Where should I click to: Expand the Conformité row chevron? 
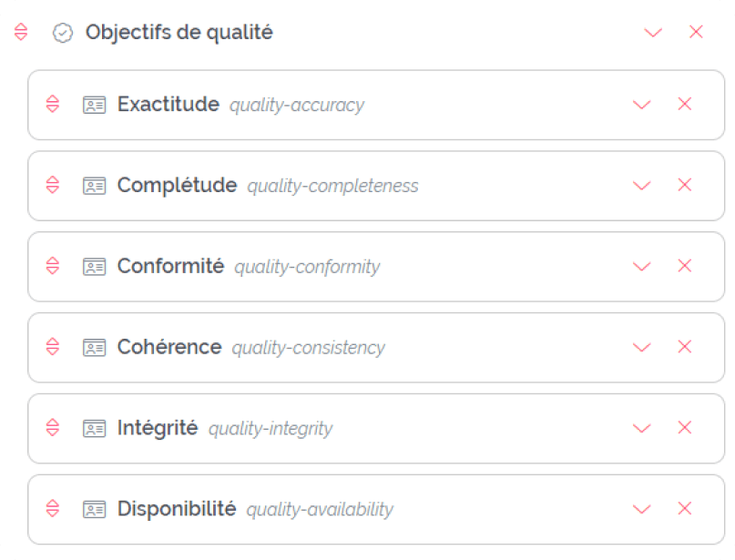[642, 266]
